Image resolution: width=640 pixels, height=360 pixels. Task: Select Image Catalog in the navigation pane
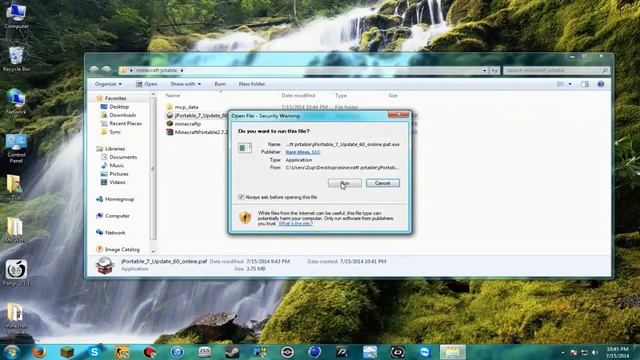[x=122, y=249]
